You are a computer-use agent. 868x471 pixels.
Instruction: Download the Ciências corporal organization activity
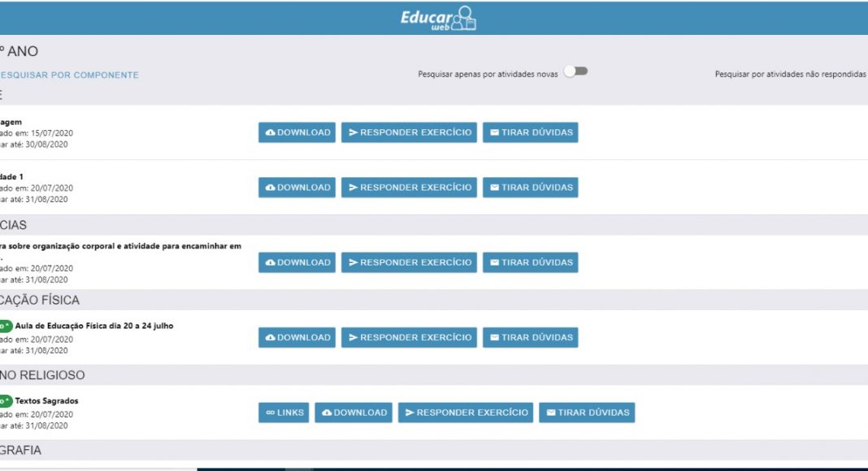297,262
